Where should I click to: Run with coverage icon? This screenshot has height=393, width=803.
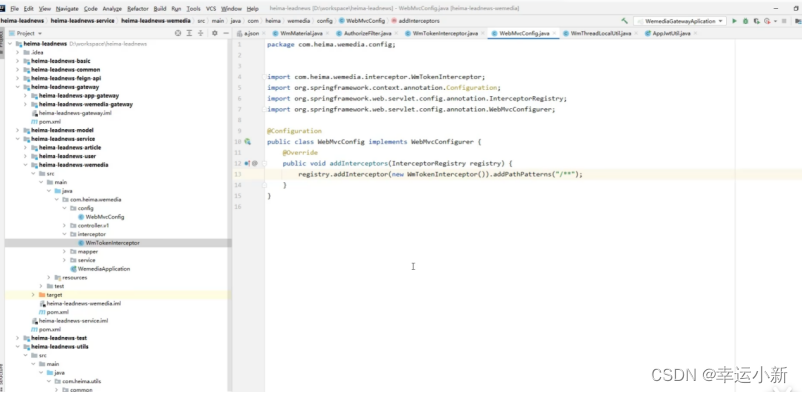coord(756,21)
